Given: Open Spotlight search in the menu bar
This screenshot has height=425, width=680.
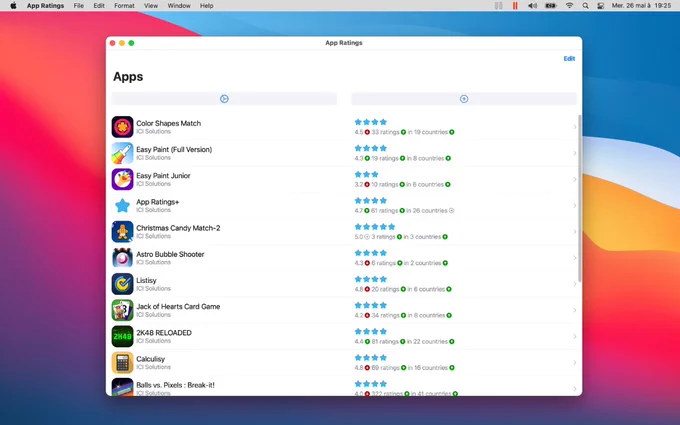Looking at the screenshot, I should [585, 6].
